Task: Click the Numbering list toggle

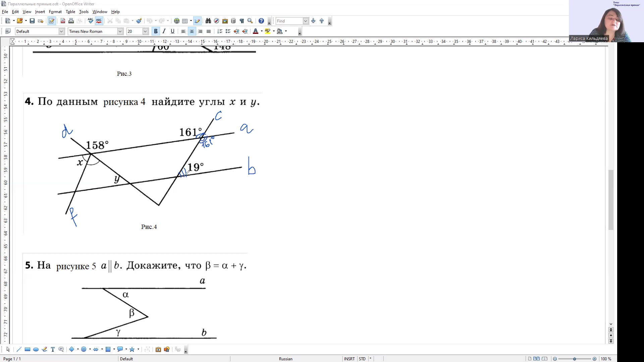Action: [220, 31]
